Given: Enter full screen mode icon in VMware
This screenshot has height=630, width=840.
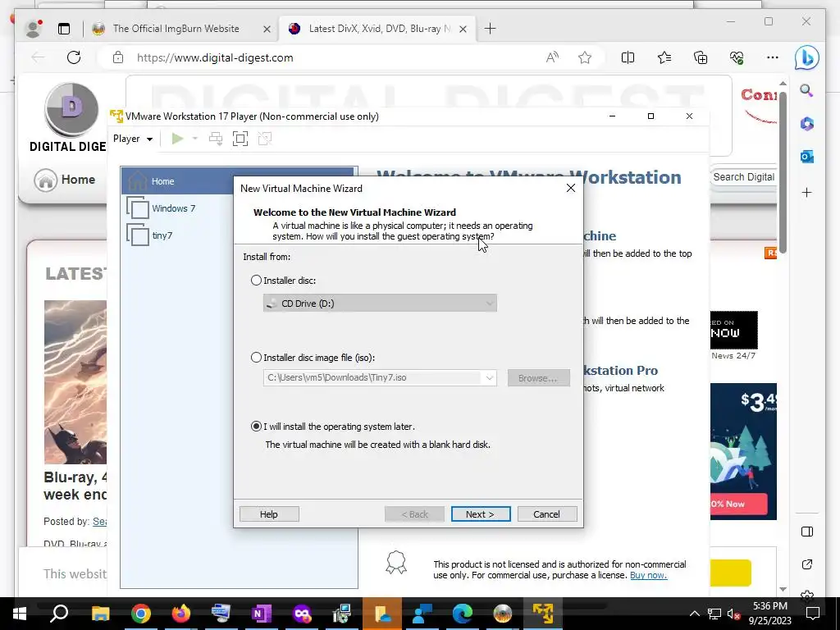Looking at the screenshot, I should pyautogui.click(x=240, y=139).
